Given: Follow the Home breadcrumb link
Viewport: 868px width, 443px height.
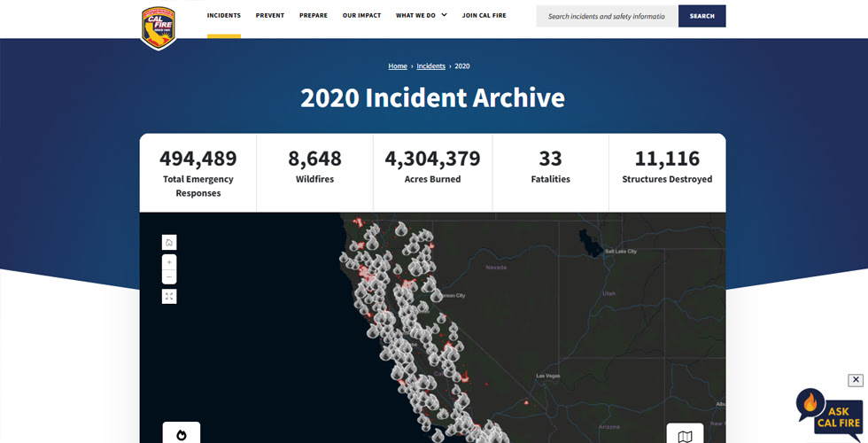Looking at the screenshot, I should click(398, 66).
